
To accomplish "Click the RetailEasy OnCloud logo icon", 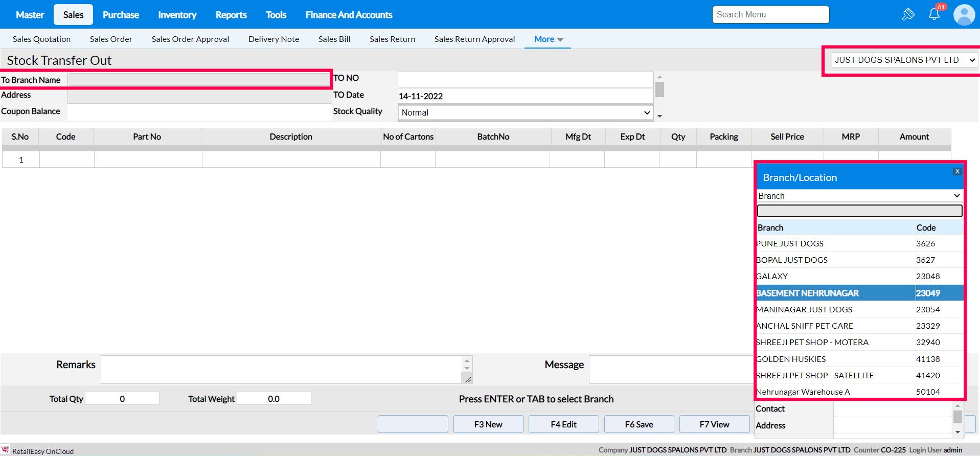I will tap(6, 450).
